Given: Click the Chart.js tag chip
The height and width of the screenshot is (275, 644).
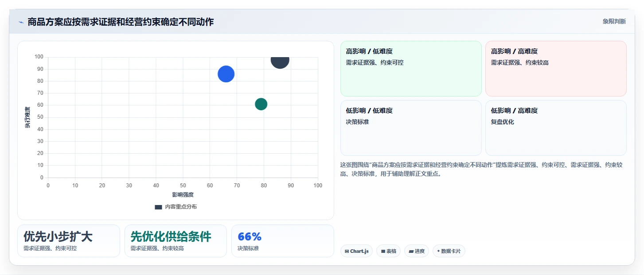Looking at the screenshot, I should [357, 251].
